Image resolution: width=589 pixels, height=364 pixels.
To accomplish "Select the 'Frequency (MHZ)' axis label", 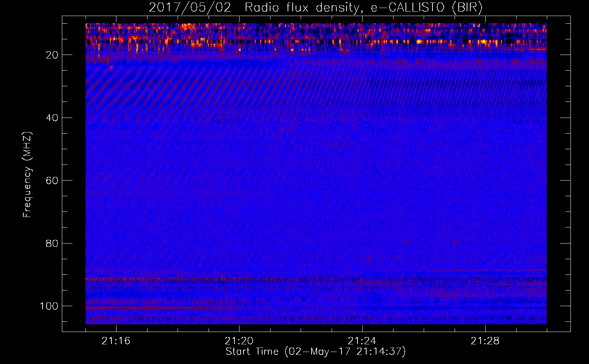I will (27, 175).
